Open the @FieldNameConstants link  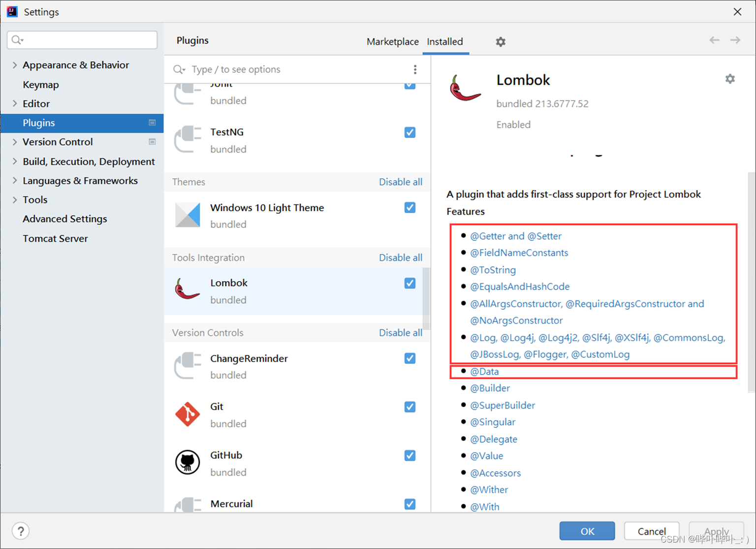point(519,253)
